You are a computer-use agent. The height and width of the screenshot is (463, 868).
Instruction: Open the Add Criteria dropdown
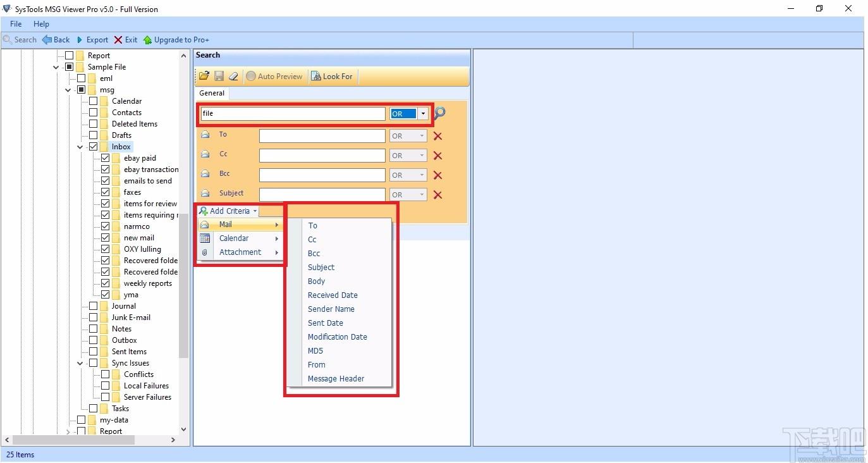pyautogui.click(x=228, y=211)
